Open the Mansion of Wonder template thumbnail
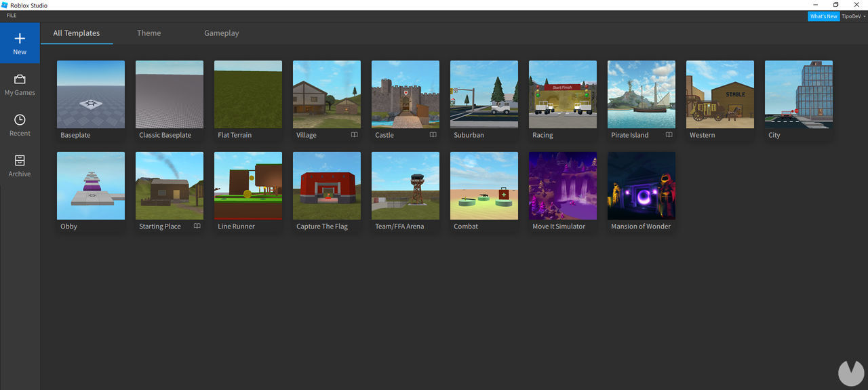The width and height of the screenshot is (868, 390). click(x=642, y=186)
